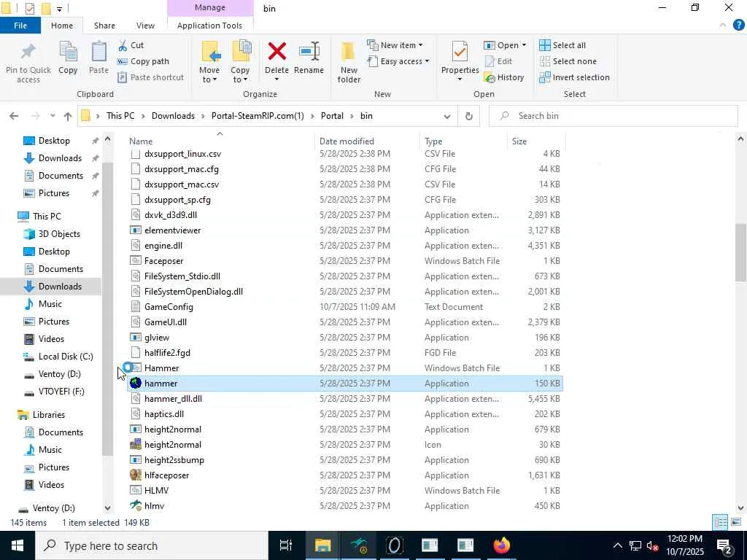The width and height of the screenshot is (747, 560).
Task: Open the Application Tools tab
Action: 209,26
